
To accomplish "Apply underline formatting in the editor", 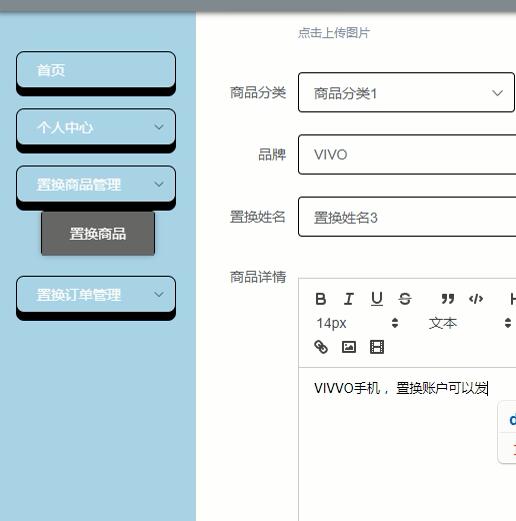I will pyautogui.click(x=377, y=299).
